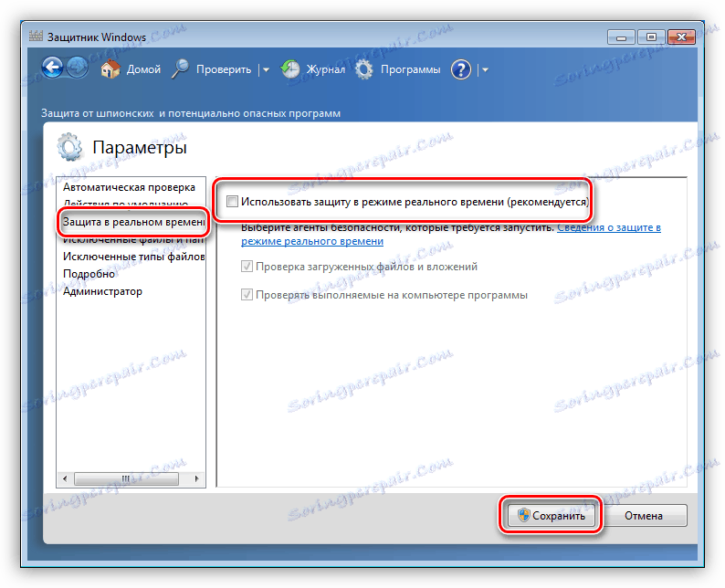Click the Сохранить button
The height and width of the screenshot is (588, 725).
552,515
